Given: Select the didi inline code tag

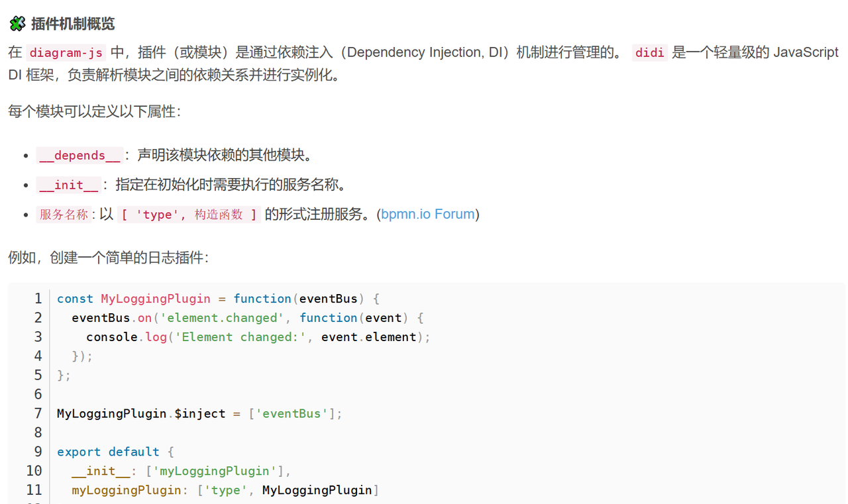Looking at the screenshot, I should [649, 53].
